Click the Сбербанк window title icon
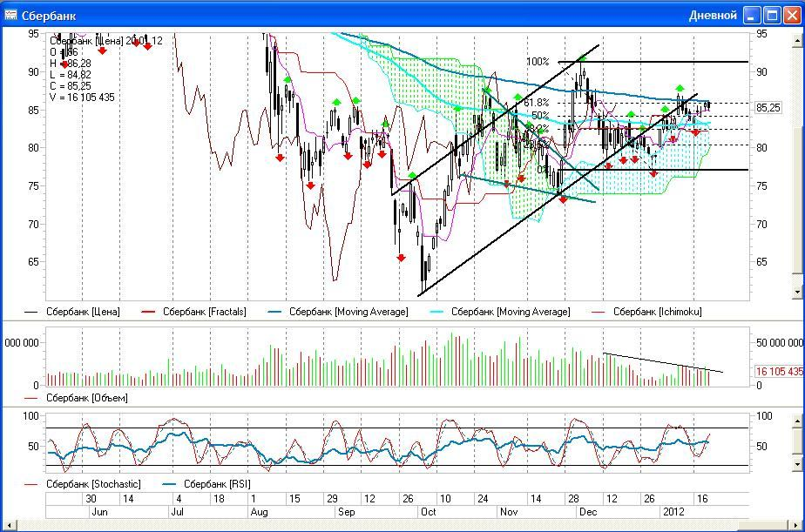The image size is (805, 532). 10,16
